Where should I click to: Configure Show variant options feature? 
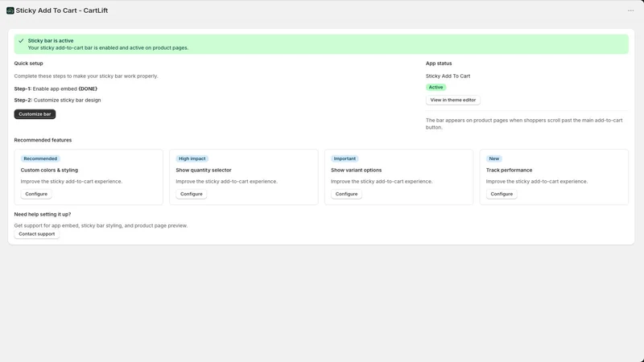(346, 194)
